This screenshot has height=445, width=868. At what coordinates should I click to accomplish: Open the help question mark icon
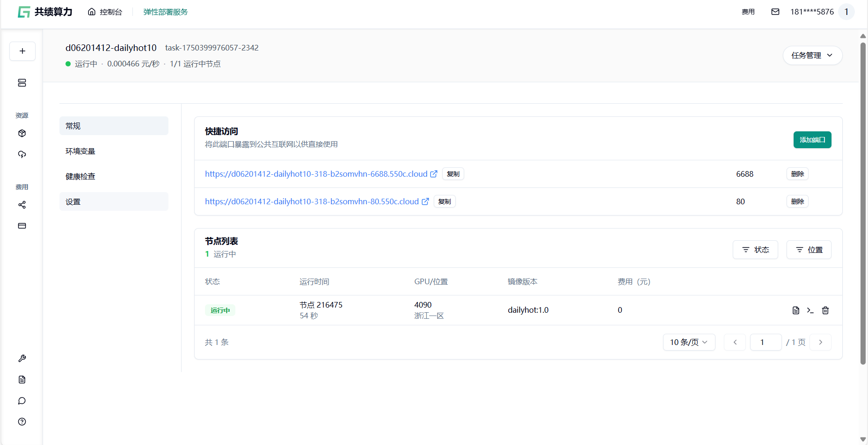point(22,422)
